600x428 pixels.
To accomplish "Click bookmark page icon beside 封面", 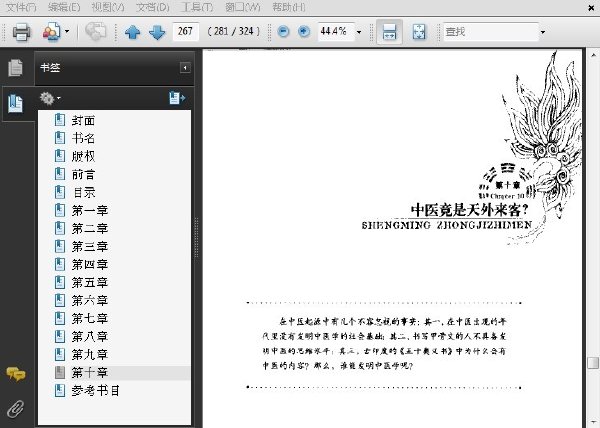I will [x=60, y=120].
